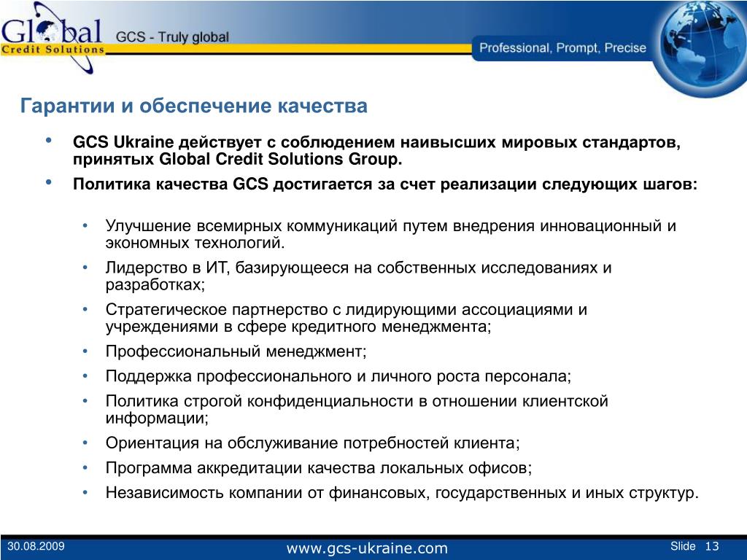Click the 'Независимость компании' bullet

coord(402,492)
